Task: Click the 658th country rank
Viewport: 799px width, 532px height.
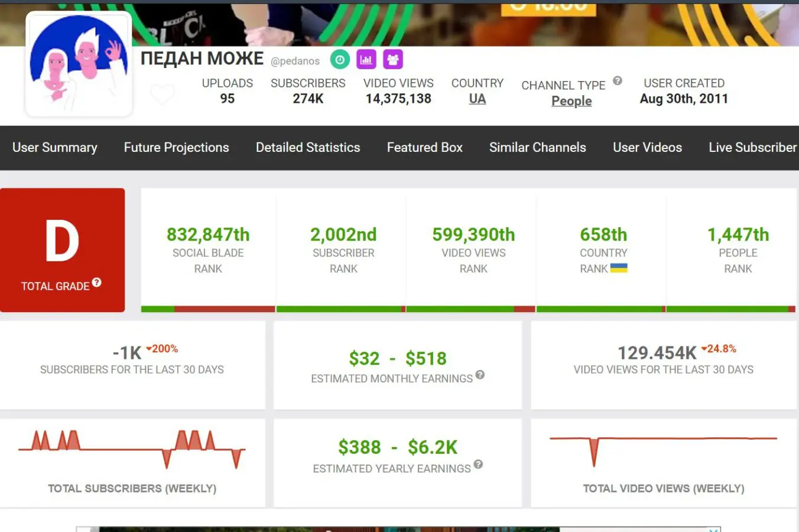Action: click(603, 235)
